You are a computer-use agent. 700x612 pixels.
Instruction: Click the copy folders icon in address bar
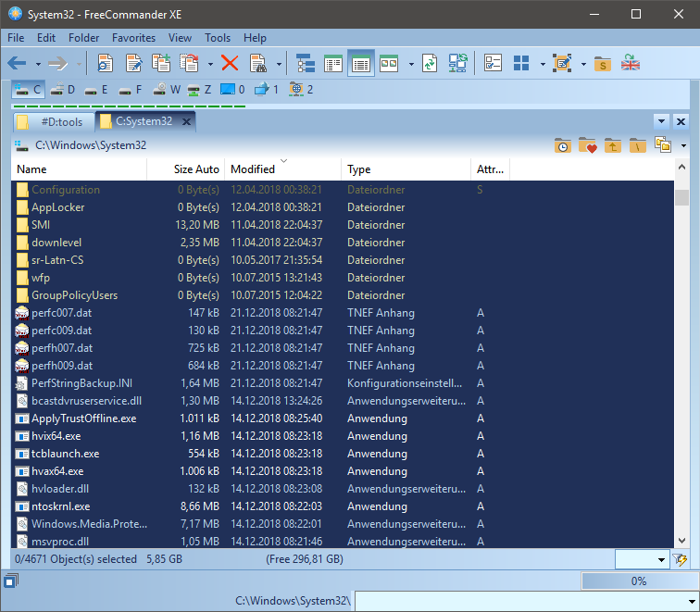663,145
